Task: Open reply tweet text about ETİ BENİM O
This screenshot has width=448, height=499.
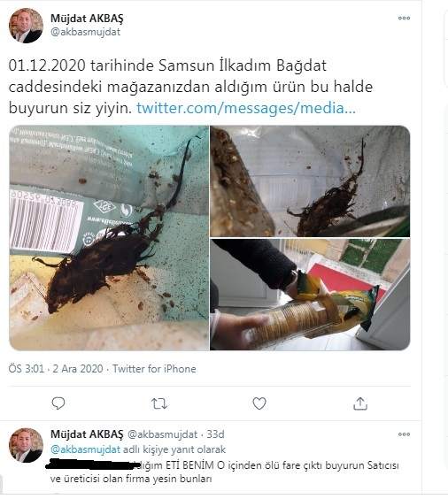Action: coord(224,472)
